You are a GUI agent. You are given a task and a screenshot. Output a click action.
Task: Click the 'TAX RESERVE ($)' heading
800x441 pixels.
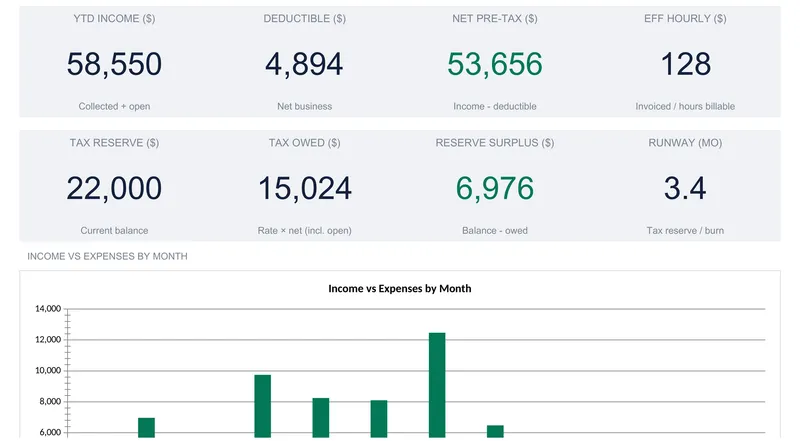pos(114,143)
